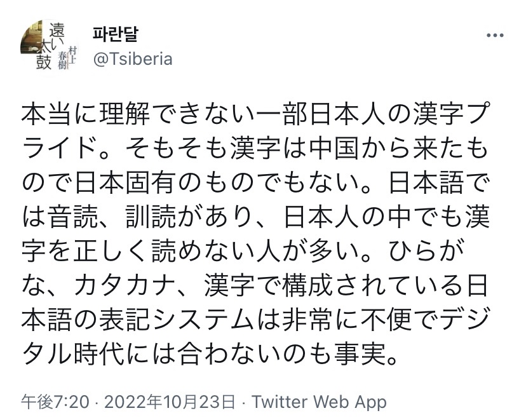
Task: Click the word カタカナ in the tweet
Action: point(125,287)
